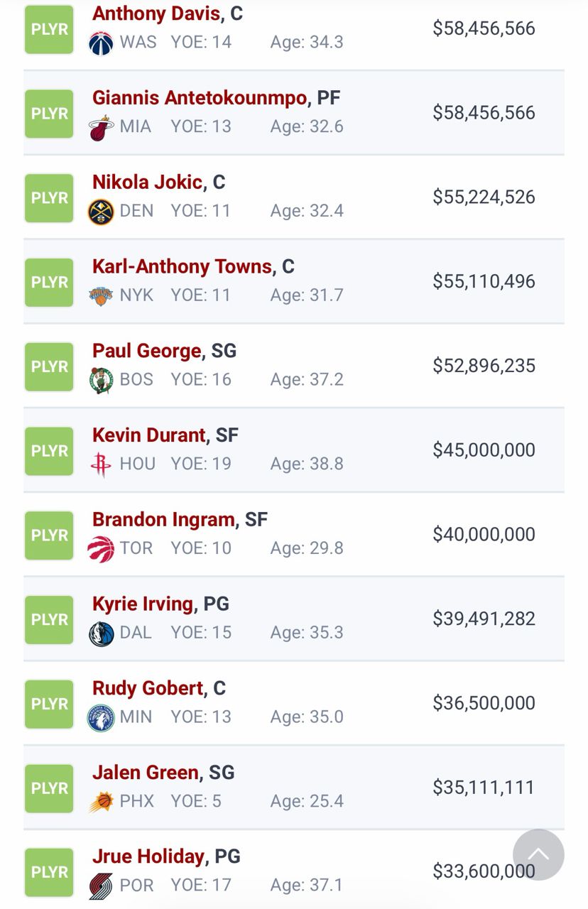Click the Minnesota Timberwolves team logo
Screen dimensions: 588x909
click(x=101, y=718)
